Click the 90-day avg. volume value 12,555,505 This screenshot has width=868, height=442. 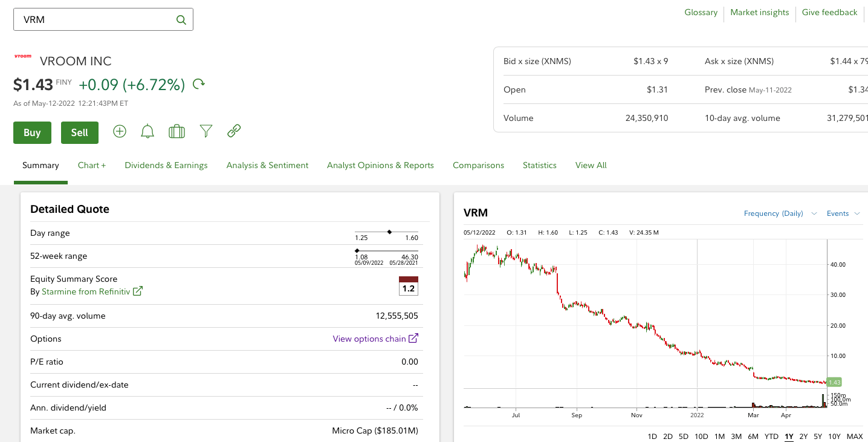tap(397, 316)
